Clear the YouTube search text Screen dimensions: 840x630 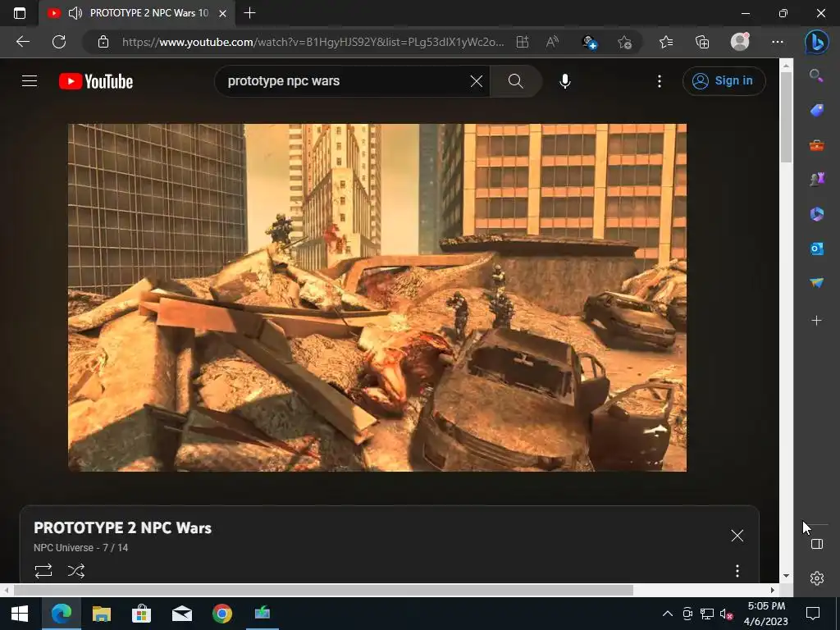[477, 81]
